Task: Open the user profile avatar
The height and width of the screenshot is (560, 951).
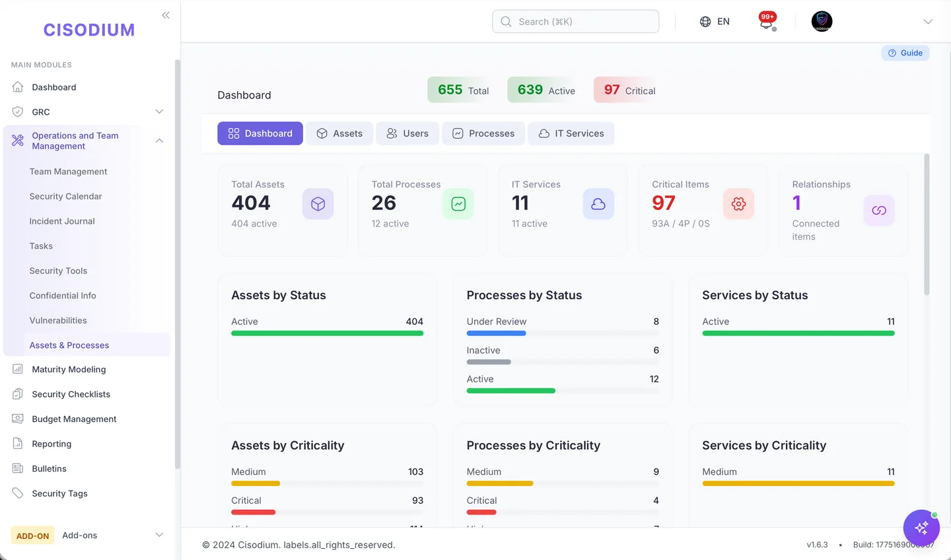Action: [822, 22]
